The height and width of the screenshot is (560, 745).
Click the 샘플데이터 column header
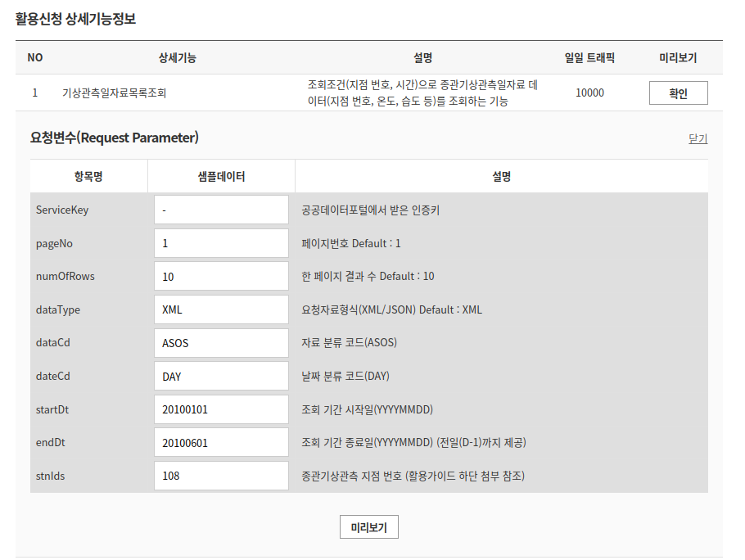coord(221,177)
